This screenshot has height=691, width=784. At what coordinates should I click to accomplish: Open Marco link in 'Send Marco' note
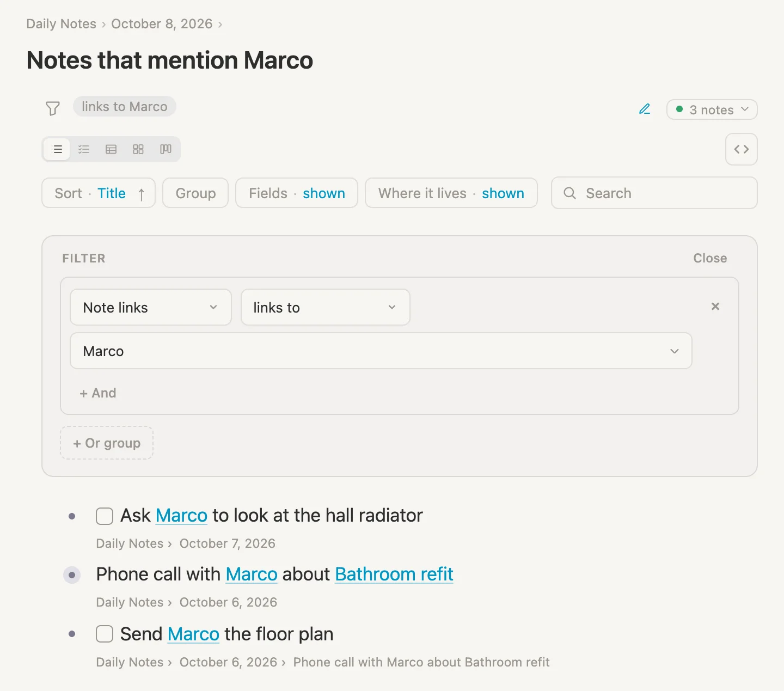193,634
